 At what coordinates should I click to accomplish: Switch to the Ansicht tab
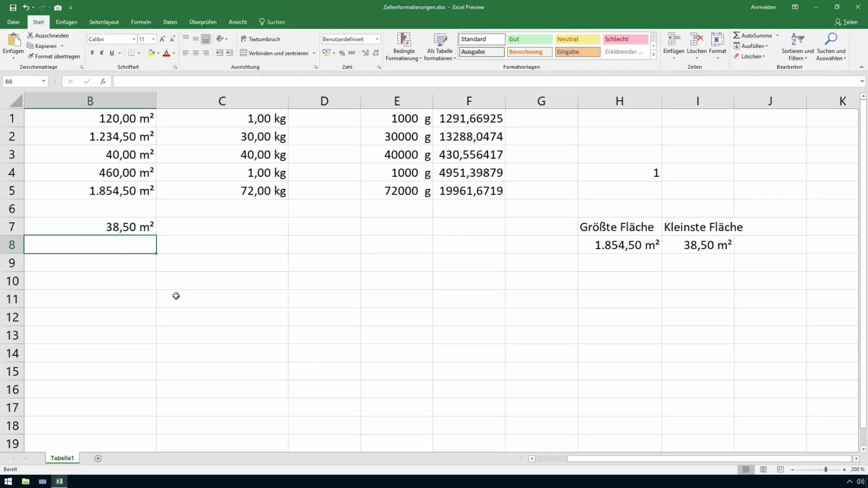click(237, 22)
